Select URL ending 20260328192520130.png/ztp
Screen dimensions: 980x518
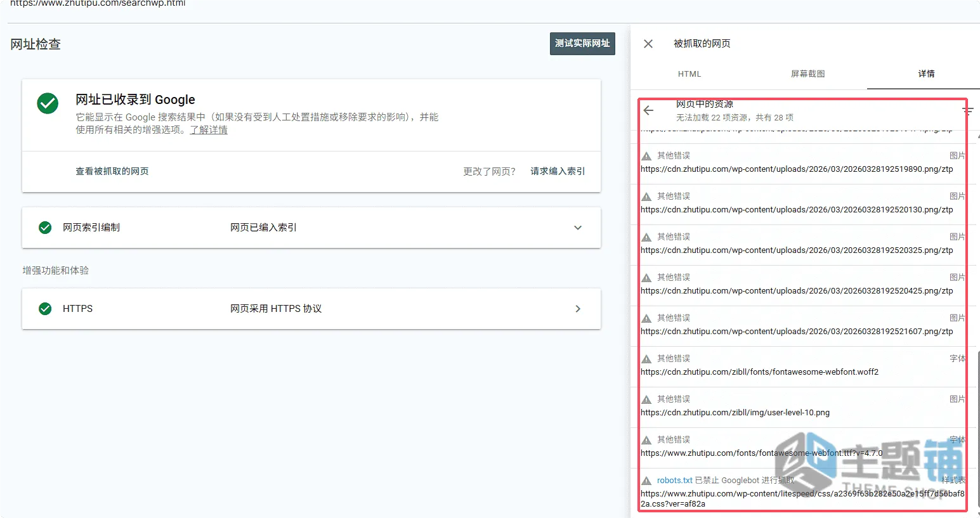[797, 210]
